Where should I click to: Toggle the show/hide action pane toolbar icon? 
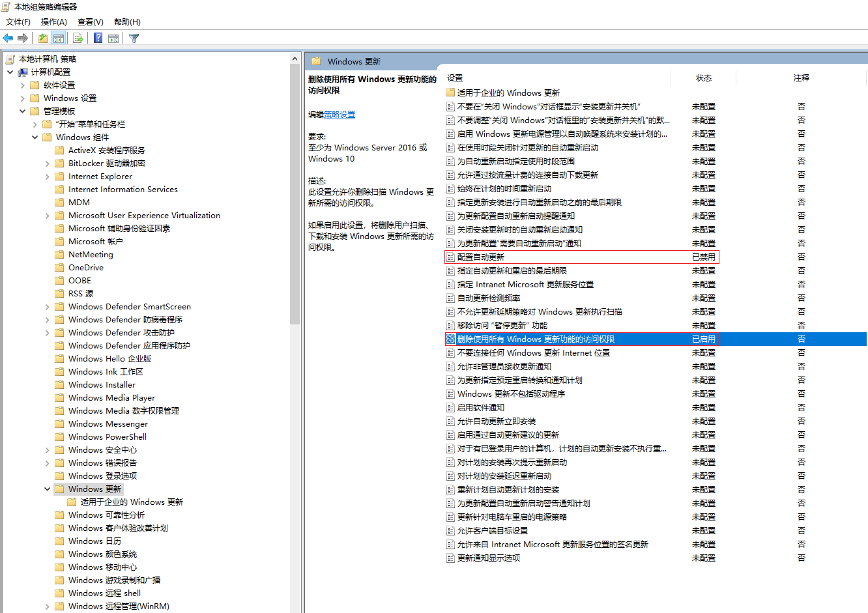point(113,38)
